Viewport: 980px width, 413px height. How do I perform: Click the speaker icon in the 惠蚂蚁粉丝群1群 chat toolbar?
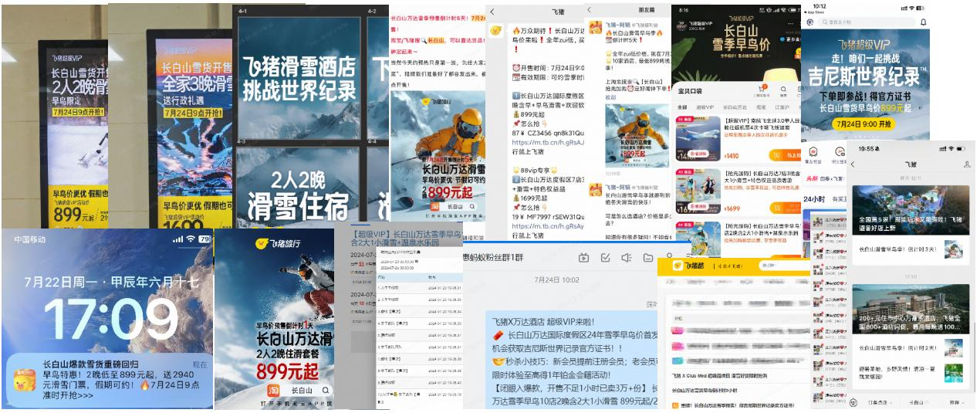tap(627, 258)
